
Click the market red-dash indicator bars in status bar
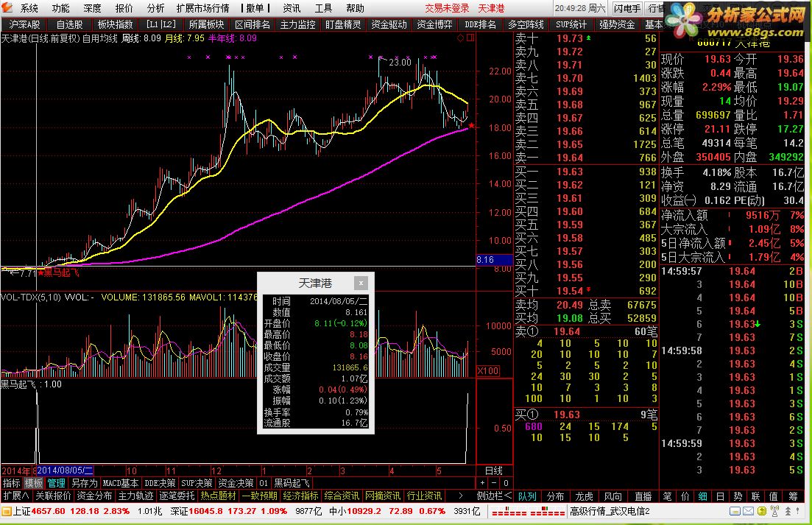(x=528, y=512)
